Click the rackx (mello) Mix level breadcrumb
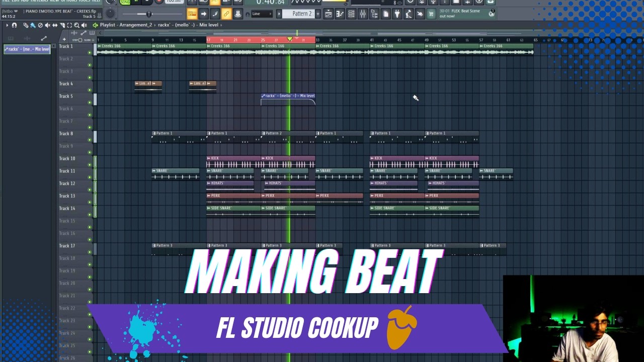644x362 pixels. coord(188,25)
